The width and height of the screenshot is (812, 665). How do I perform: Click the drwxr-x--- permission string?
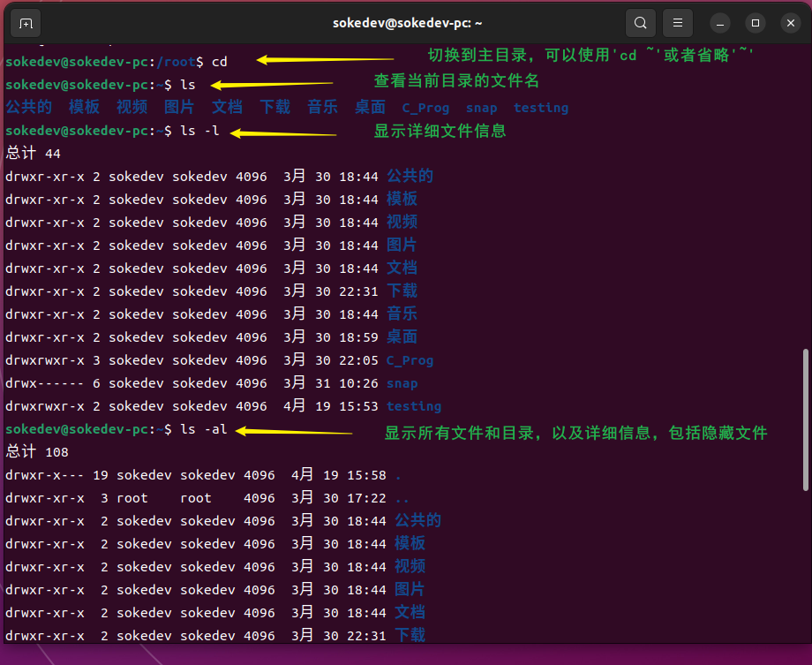[x=44, y=475]
